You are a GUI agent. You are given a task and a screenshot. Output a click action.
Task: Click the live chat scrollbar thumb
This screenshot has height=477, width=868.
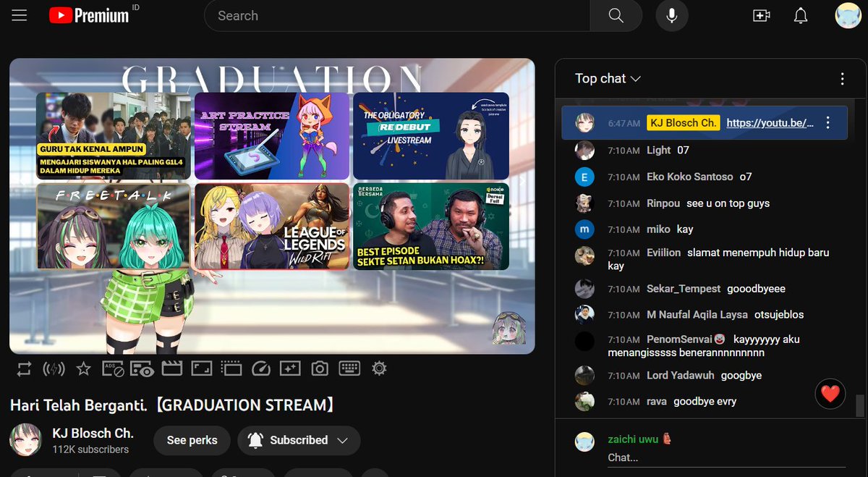(x=859, y=406)
